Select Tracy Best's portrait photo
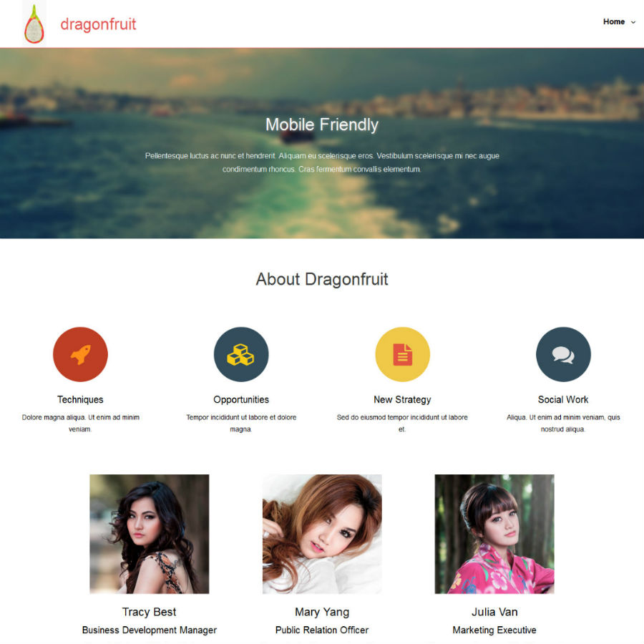 (150, 534)
